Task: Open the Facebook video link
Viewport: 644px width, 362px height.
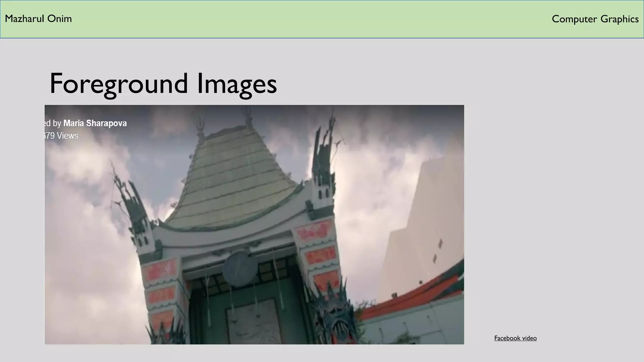Action: pyautogui.click(x=515, y=338)
